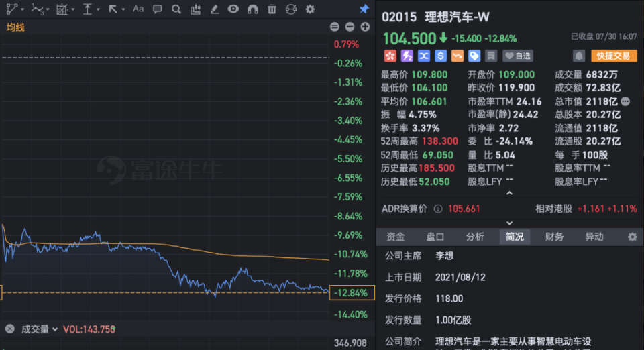Click the info icon next to ADR换算价

click(438, 209)
